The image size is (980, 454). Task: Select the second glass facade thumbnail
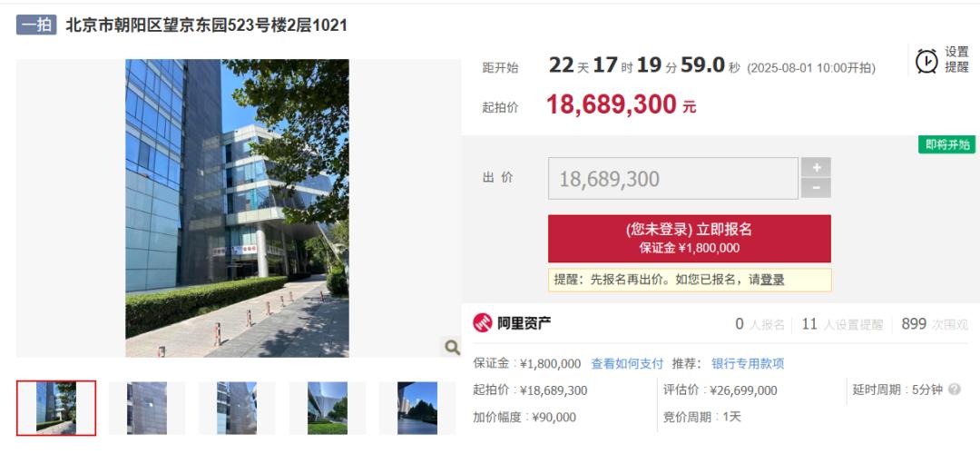click(x=147, y=409)
